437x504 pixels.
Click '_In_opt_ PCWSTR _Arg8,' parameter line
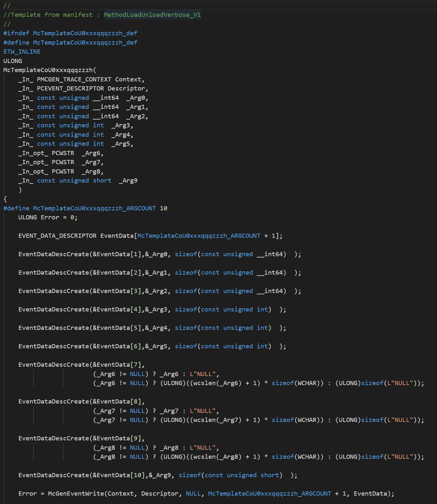(x=61, y=172)
